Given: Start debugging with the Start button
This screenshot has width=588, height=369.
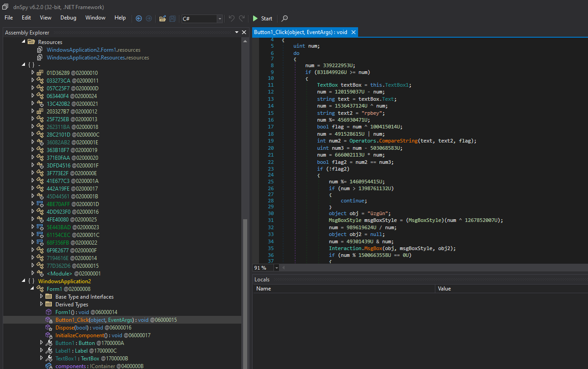Looking at the screenshot, I should (263, 19).
